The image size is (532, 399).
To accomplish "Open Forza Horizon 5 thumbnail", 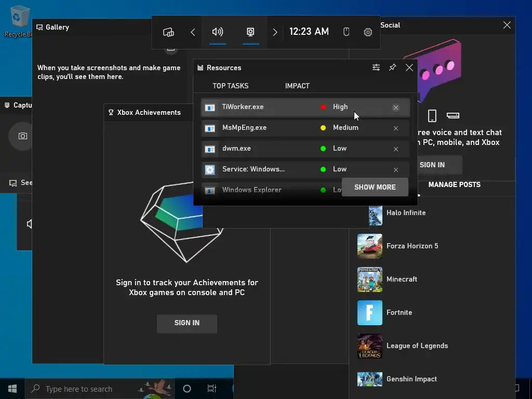I will coord(370,246).
